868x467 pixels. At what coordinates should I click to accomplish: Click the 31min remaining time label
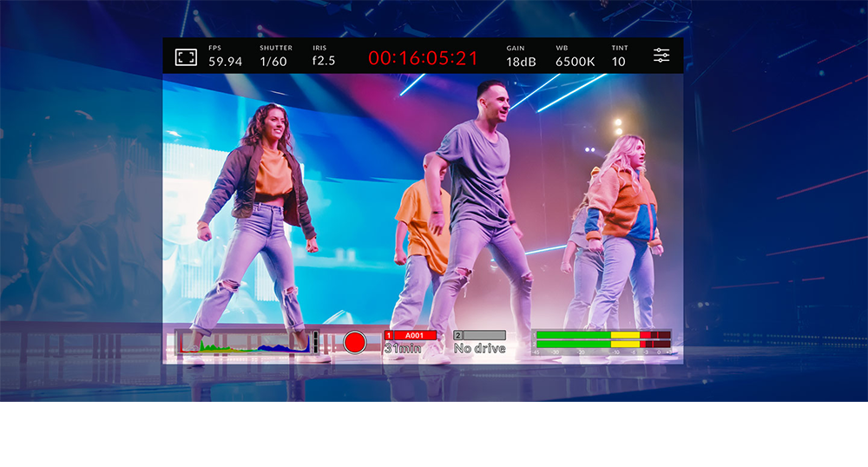click(x=403, y=349)
